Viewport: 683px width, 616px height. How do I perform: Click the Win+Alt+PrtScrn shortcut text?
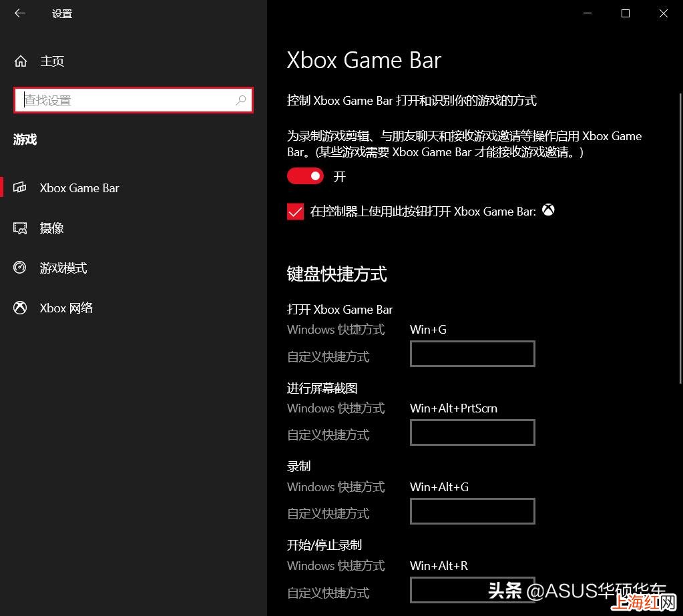point(453,408)
